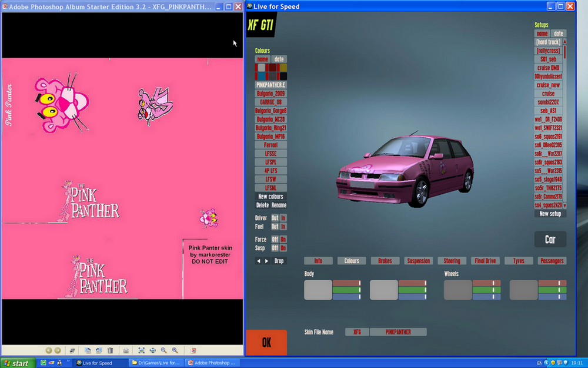
Task: Click the rotate left icon in Album toolbar
Action: [x=88, y=350]
